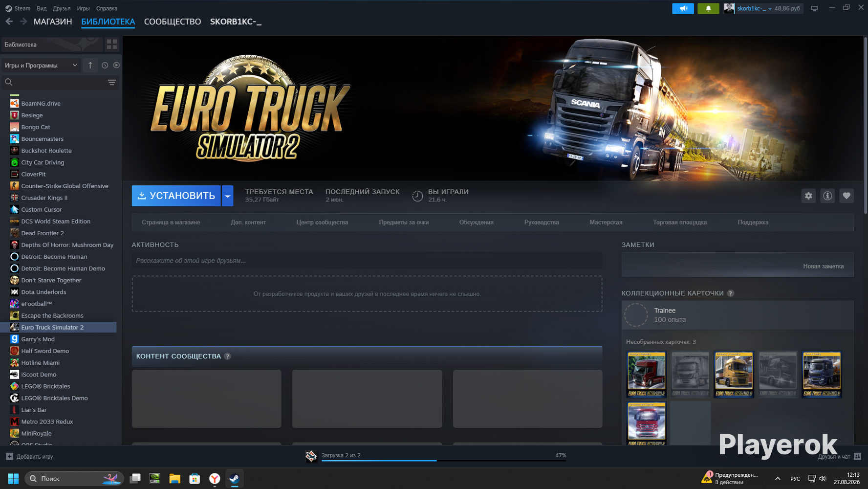Viewport: 868px width, 489px height.
Task: Open Task View on the taskbar
Action: (135, 478)
